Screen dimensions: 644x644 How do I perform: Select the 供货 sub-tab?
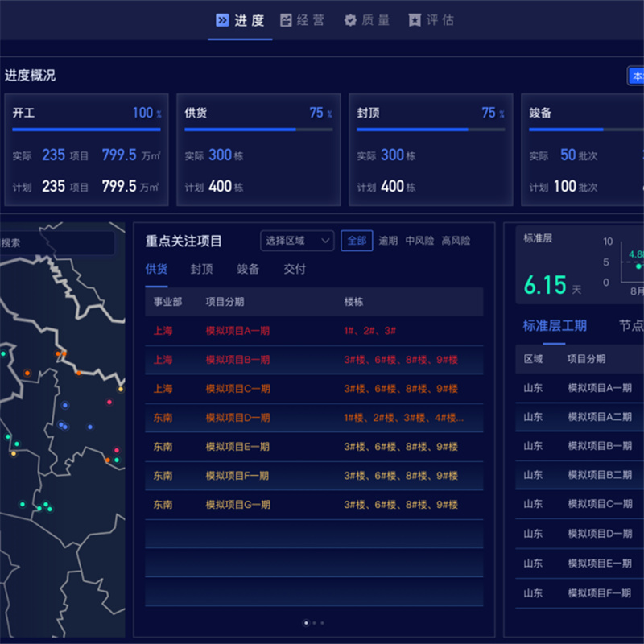click(156, 269)
